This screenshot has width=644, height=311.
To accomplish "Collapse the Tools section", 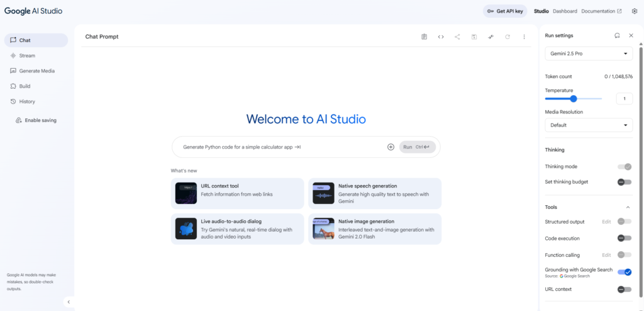I will tap(627, 207).
